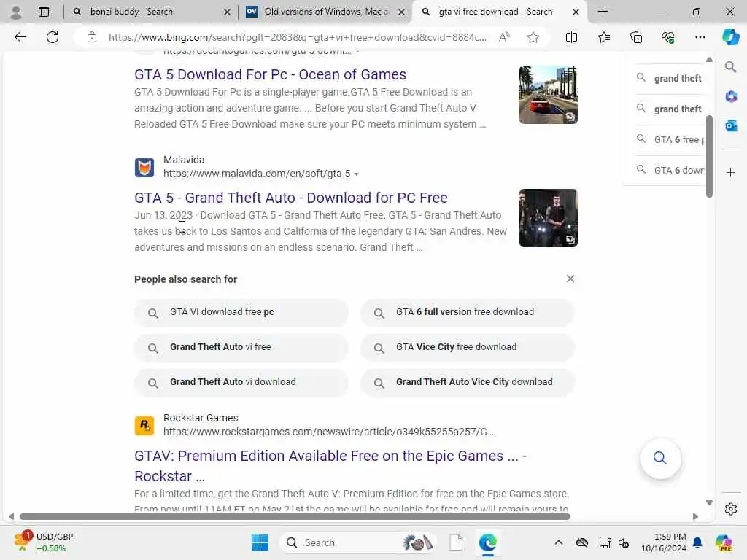Open GTA 5 Grand Theft Auto Download link
The image size is (747, 560).
tap(290, 198)
